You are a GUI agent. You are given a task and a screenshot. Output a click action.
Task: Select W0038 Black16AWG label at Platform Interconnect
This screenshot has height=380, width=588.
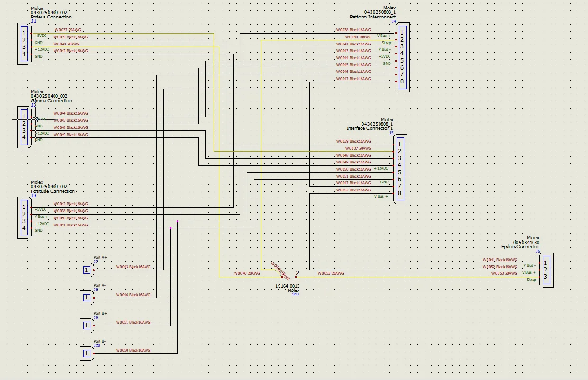point(353,30)
